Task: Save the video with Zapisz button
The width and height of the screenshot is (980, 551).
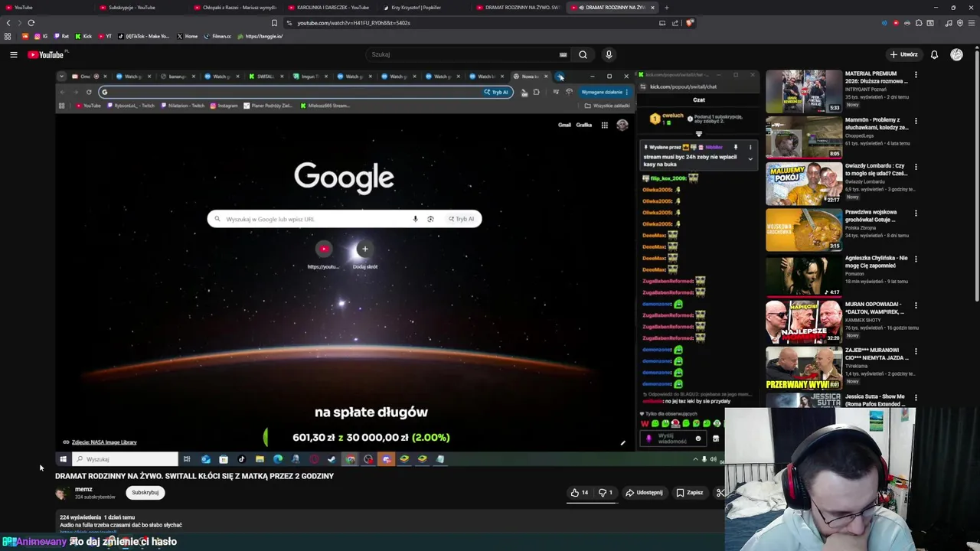Action: pos(689,493)
